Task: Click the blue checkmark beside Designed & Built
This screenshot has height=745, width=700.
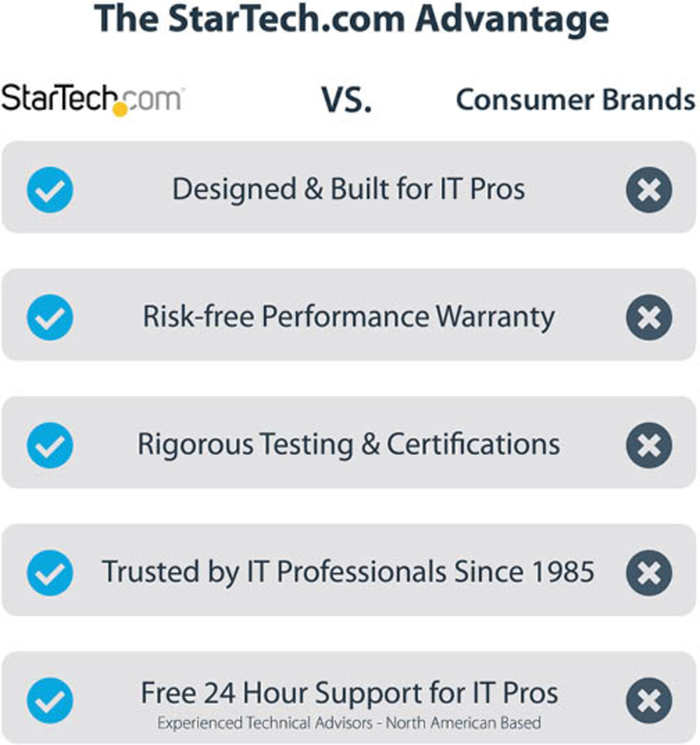Action: click(50, 190)
